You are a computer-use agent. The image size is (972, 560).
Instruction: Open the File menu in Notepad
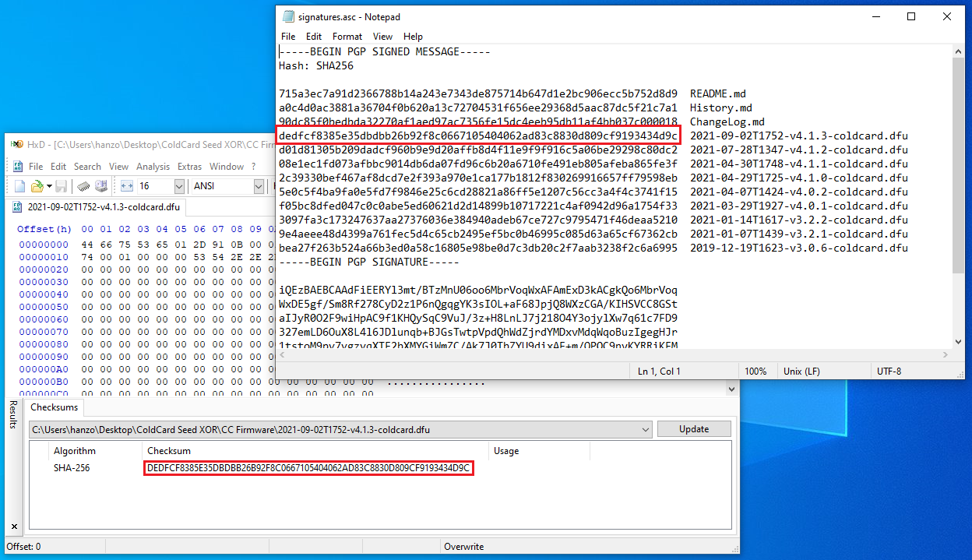point(288,37)
